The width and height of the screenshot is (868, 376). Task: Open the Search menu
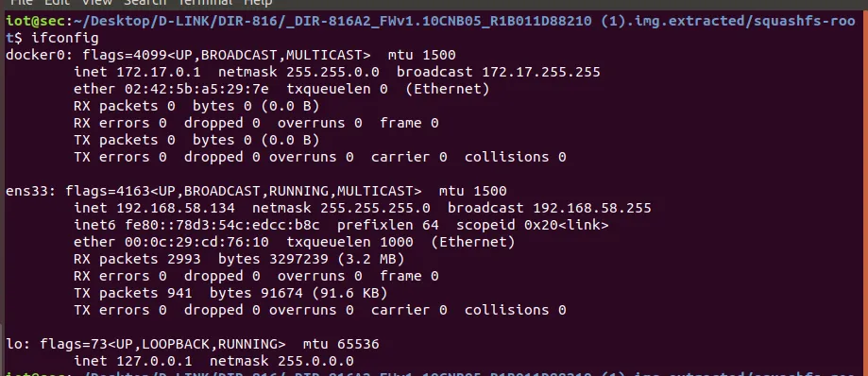coord(145,3)
